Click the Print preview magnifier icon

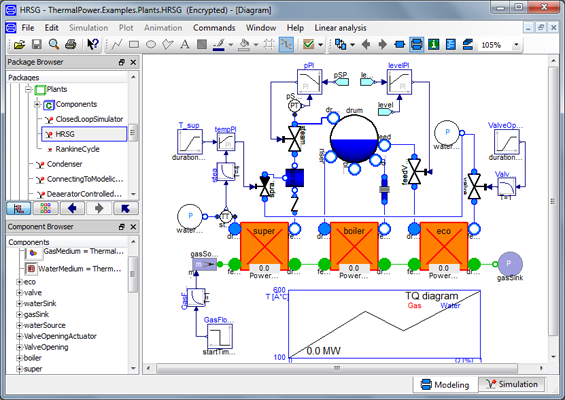[54, 45]
